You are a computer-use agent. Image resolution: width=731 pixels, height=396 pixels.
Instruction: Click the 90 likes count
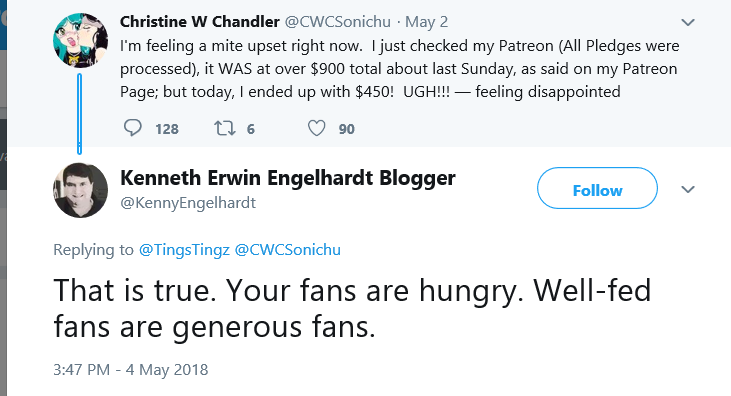click(x=346, y=129)
